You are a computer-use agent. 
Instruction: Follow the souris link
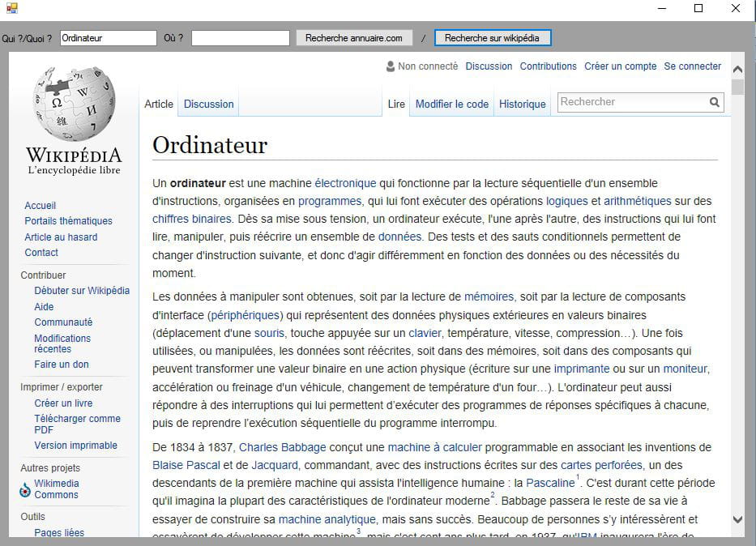[x=269, y=333]
